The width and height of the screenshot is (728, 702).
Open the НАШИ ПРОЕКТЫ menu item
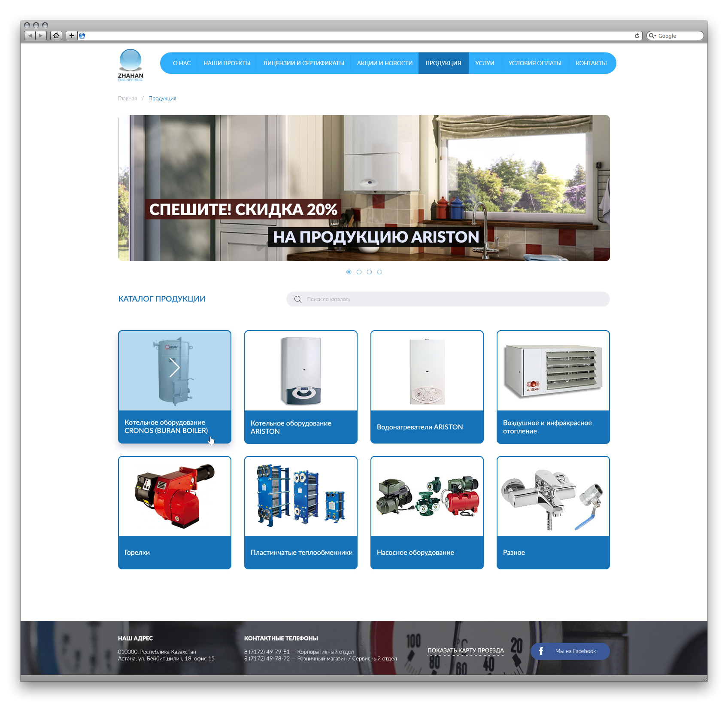(227, 63)
